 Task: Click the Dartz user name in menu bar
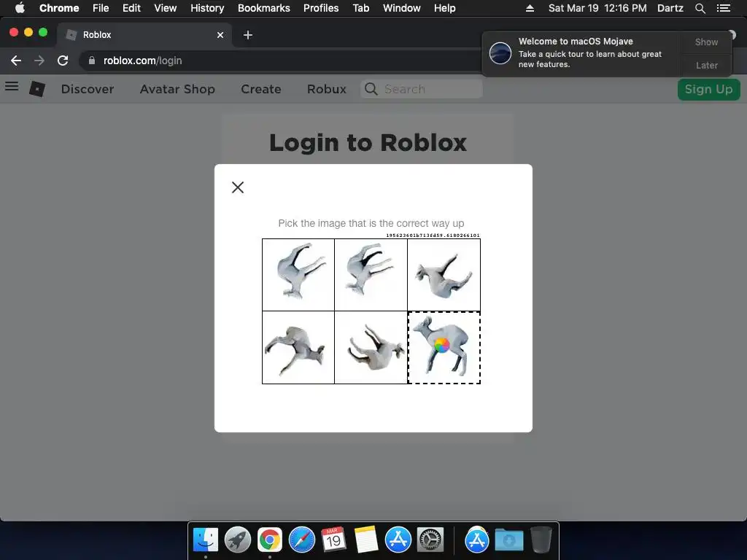pyautogui.click(x=670, y=8)
